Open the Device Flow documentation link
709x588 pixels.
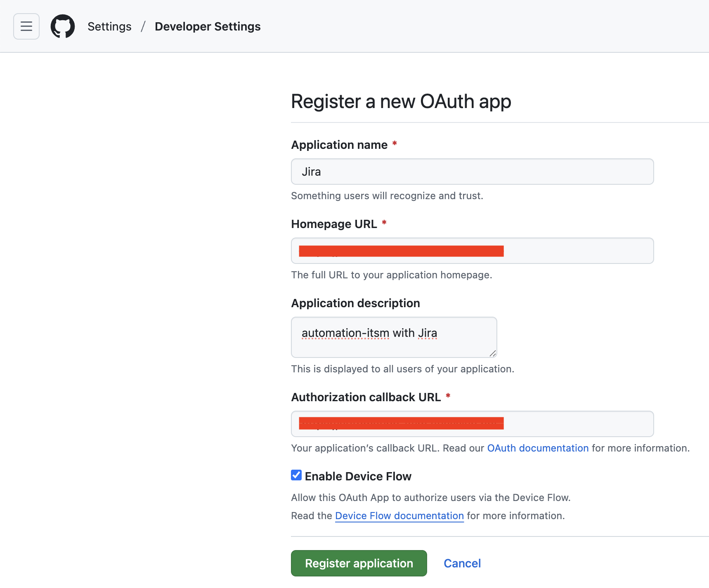click(399, 516)
